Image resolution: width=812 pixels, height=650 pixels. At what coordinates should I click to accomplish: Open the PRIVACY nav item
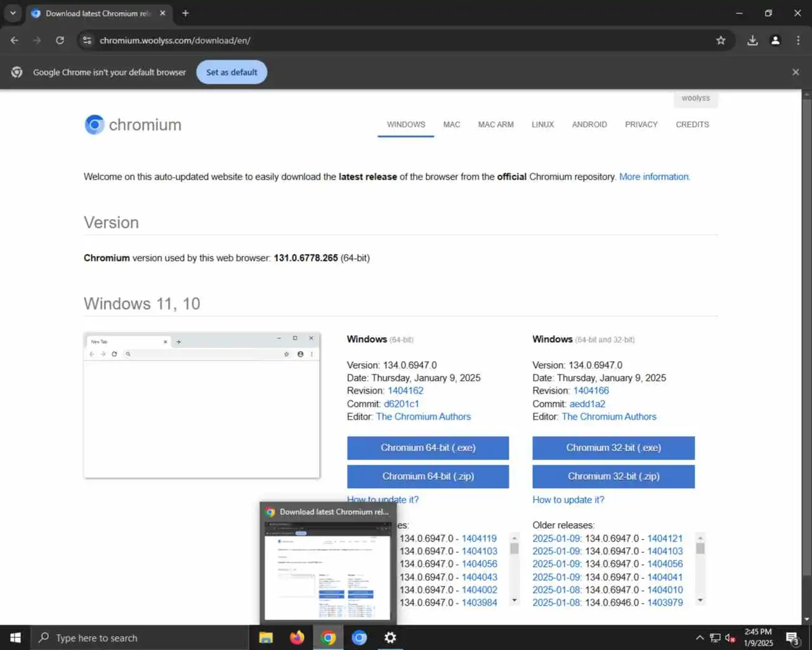[x=641, y=124]
